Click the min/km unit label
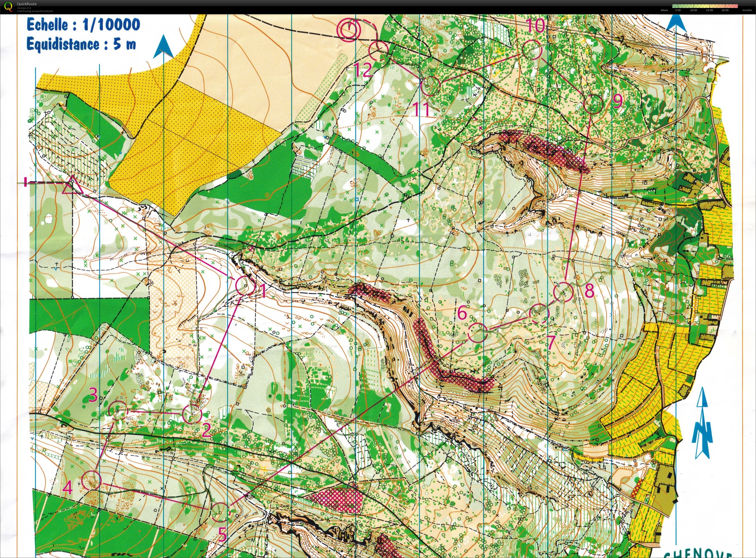Viewport: 756px width, 558px height. [x=747, y=10]
